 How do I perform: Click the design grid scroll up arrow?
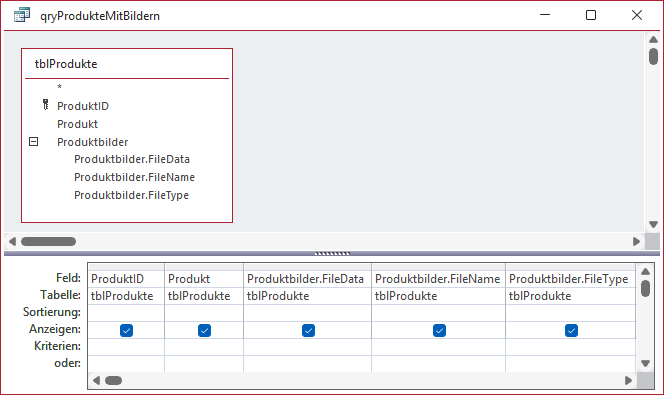[x=645, y=271]
